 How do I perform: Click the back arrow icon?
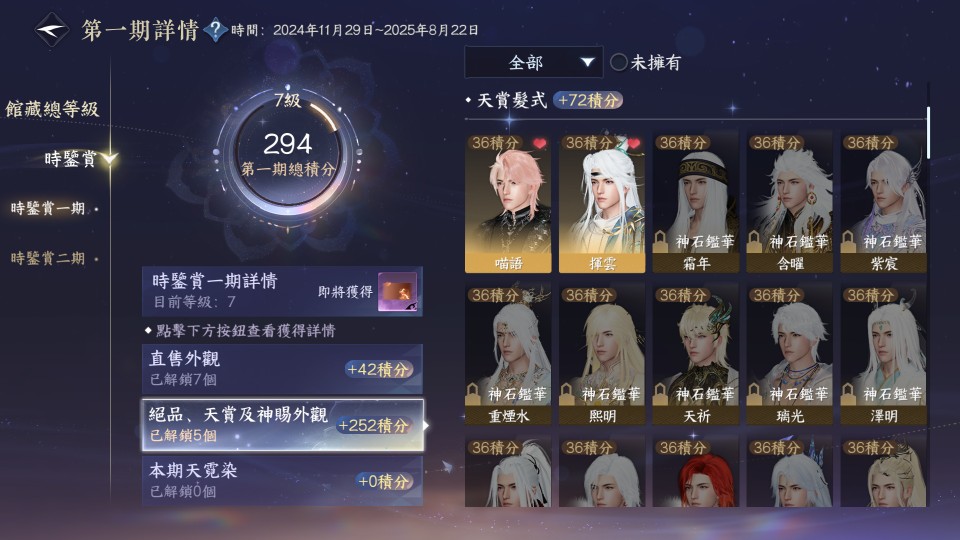[x=52, y=29]
